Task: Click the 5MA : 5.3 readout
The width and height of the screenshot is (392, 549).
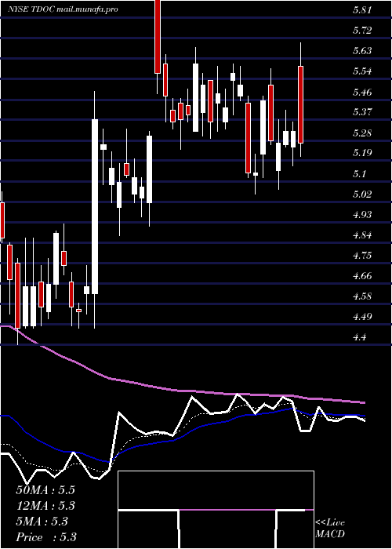Action: pyautogui.click(x=42, y=522)
